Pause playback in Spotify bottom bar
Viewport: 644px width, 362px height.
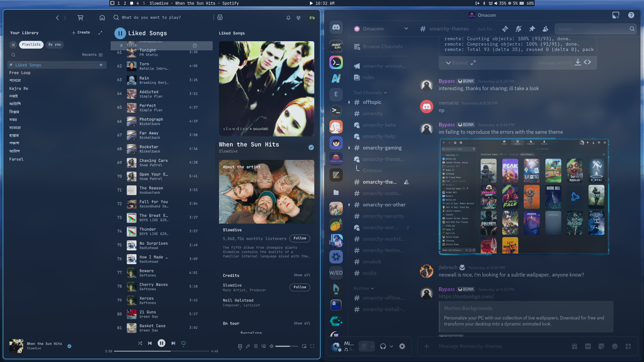161,343
